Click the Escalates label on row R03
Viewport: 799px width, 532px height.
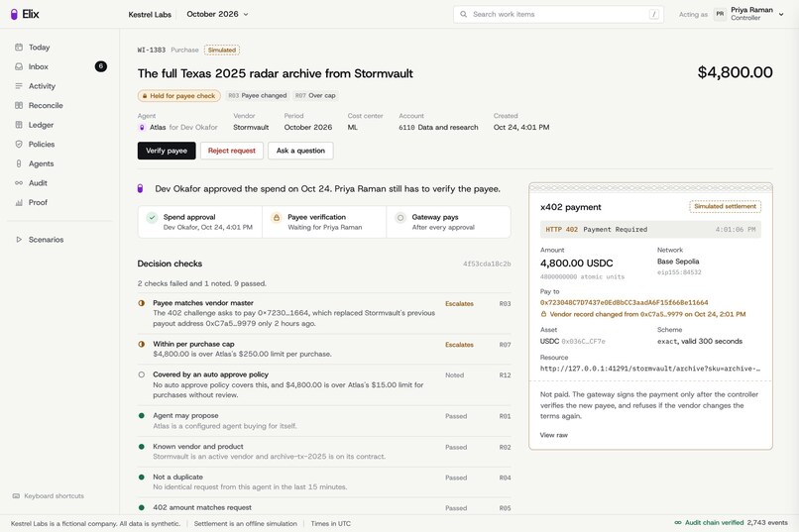459,303
